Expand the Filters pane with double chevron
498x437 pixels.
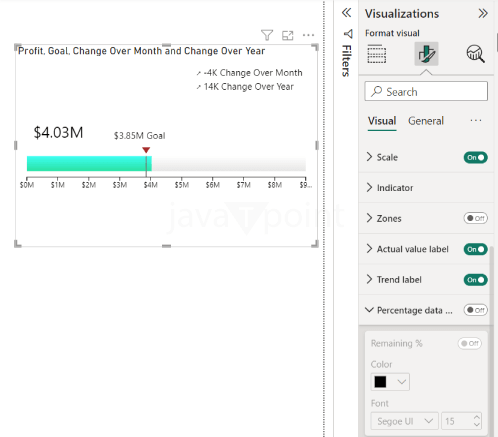point(346,13)
